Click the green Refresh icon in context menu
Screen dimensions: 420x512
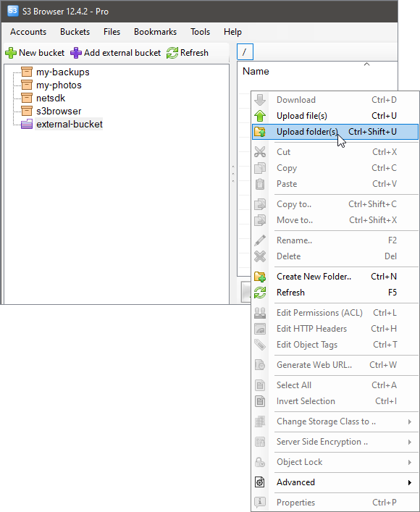260,293
